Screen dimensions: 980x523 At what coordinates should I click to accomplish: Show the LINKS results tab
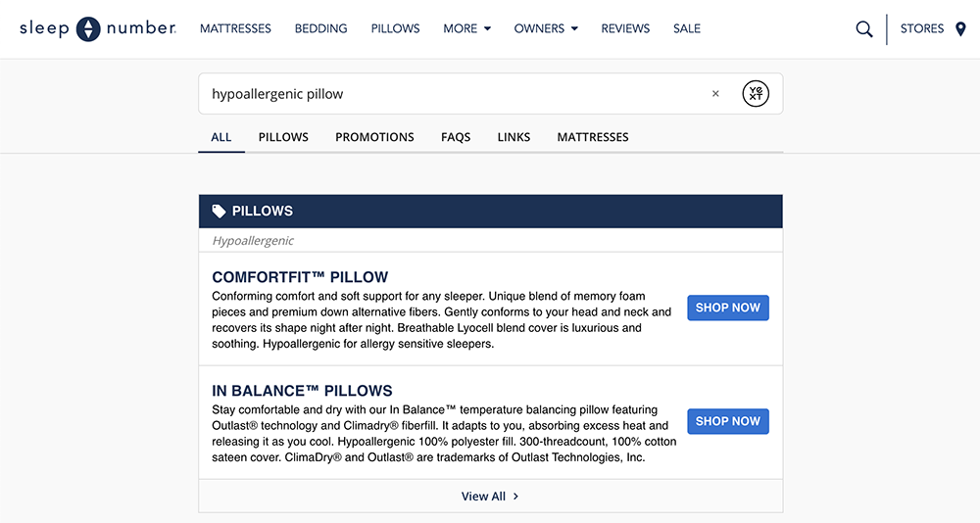(x=514, y=137)
